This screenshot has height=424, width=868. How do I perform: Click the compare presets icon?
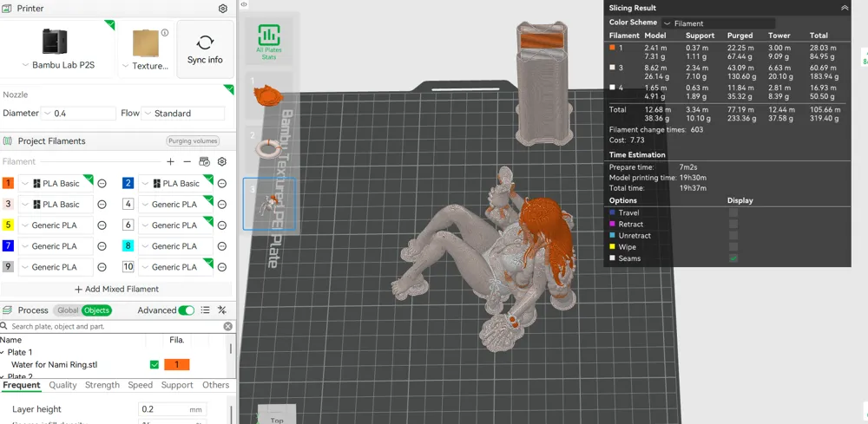(222, 310)
